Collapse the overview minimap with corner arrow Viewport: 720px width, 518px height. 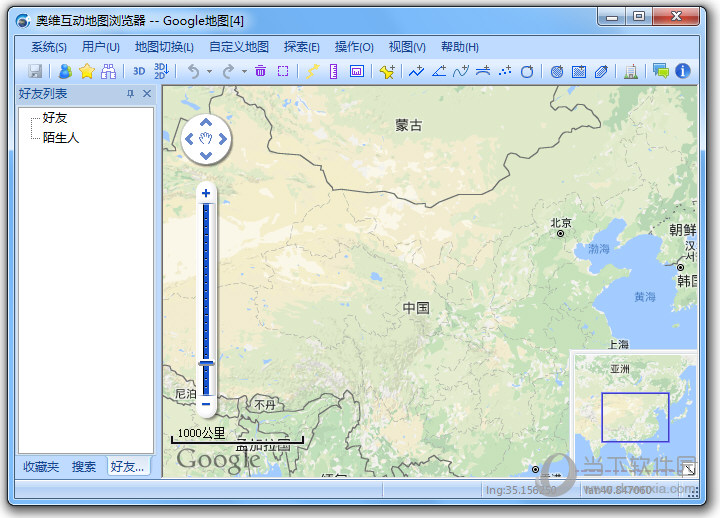coord(689,469)
